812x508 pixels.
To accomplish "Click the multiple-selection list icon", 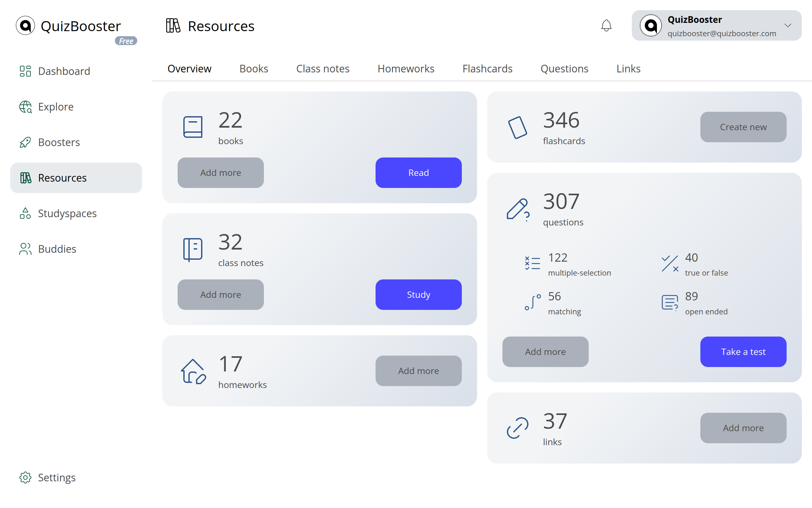I will pos(533,263).
